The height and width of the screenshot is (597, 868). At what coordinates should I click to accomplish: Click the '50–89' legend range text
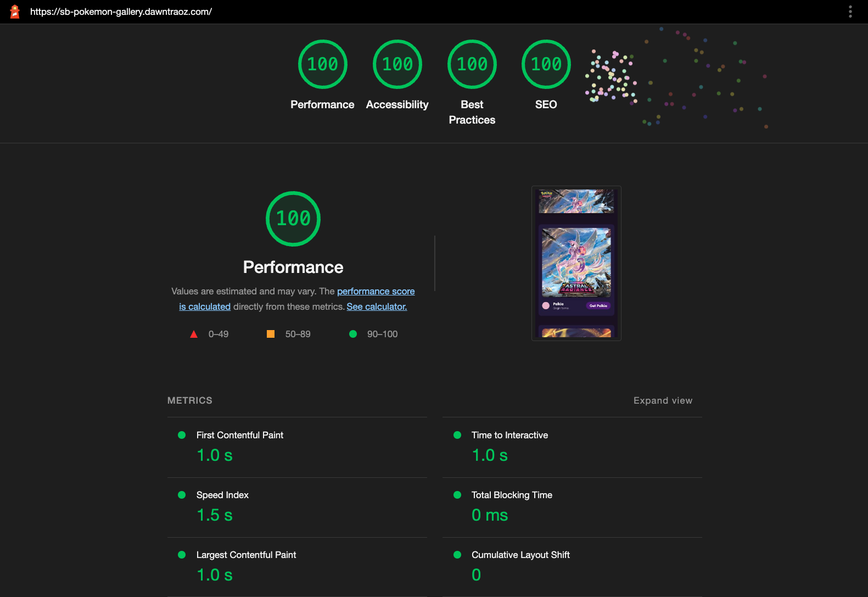[x=298, y=334]
